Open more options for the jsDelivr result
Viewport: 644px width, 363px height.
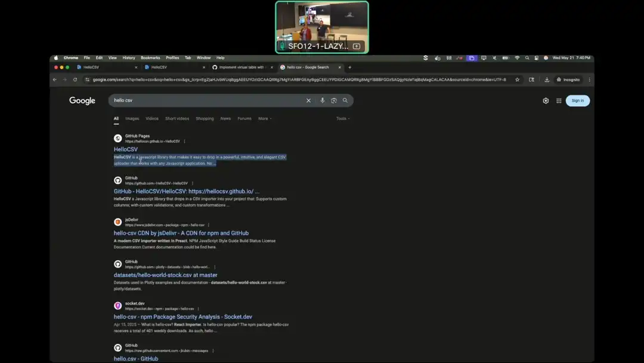click(x=209, y=225)
